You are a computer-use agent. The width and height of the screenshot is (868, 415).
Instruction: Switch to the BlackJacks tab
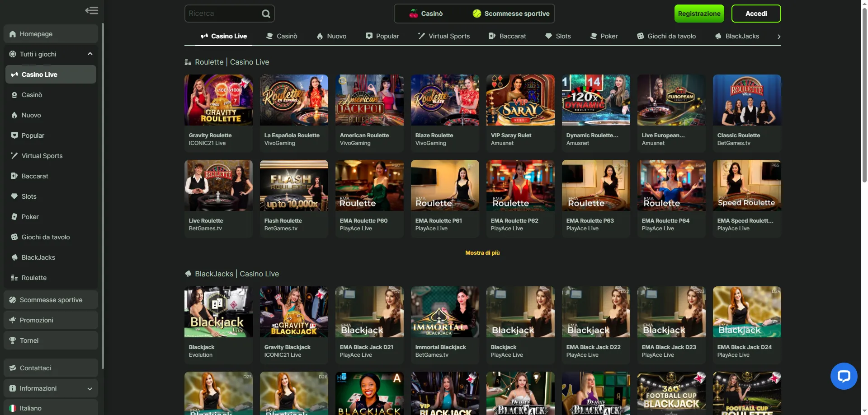(737, 36)
